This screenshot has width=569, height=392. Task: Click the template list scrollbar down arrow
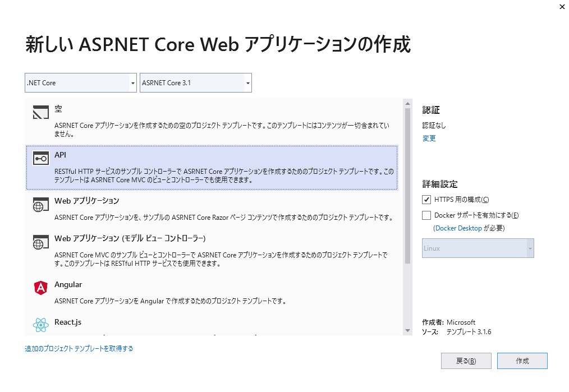pyautogui.click(x=408, y=331)
